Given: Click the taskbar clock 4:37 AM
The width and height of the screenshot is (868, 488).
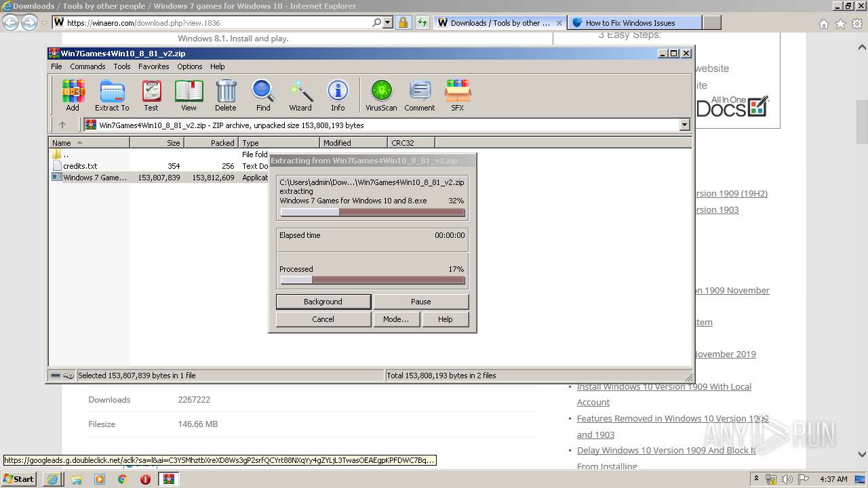Looking at the screenshot, I should (x=833, y=479).
